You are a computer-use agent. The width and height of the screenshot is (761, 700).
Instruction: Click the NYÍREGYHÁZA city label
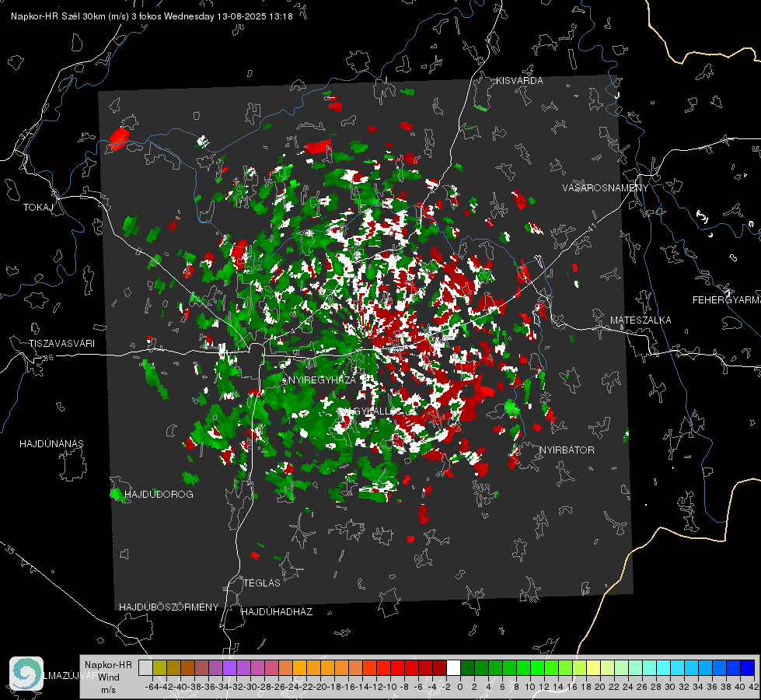pyautogui.click(x=322, y=380)
